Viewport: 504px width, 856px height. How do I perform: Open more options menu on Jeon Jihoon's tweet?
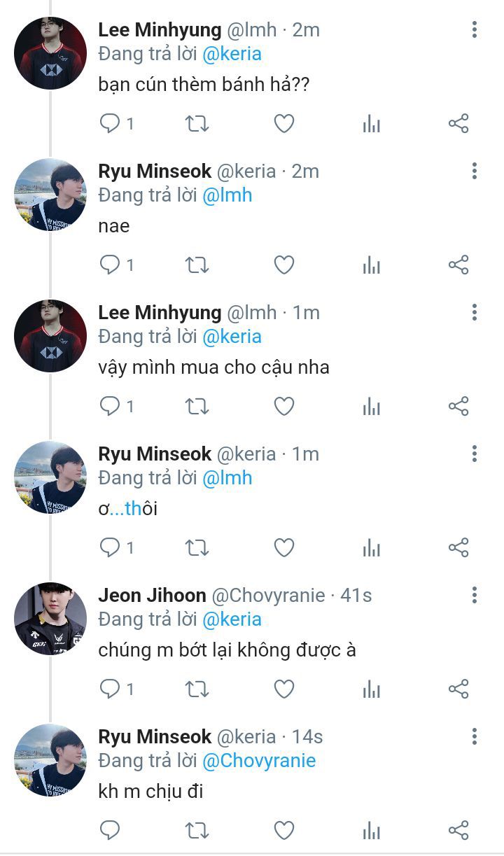pyautogui.click(x=475, y=595)
